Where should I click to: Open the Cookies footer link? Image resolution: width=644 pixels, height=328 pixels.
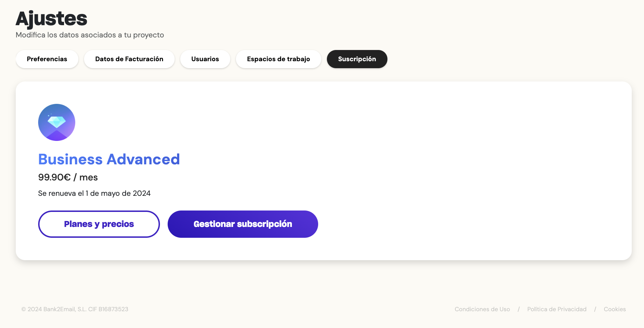point(615,309)
